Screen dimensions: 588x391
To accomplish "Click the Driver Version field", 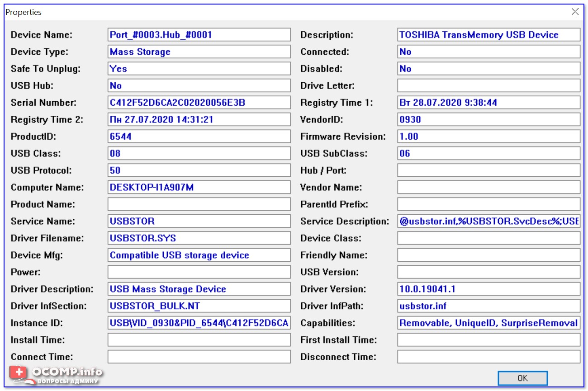I will click(x=488, y=289).
